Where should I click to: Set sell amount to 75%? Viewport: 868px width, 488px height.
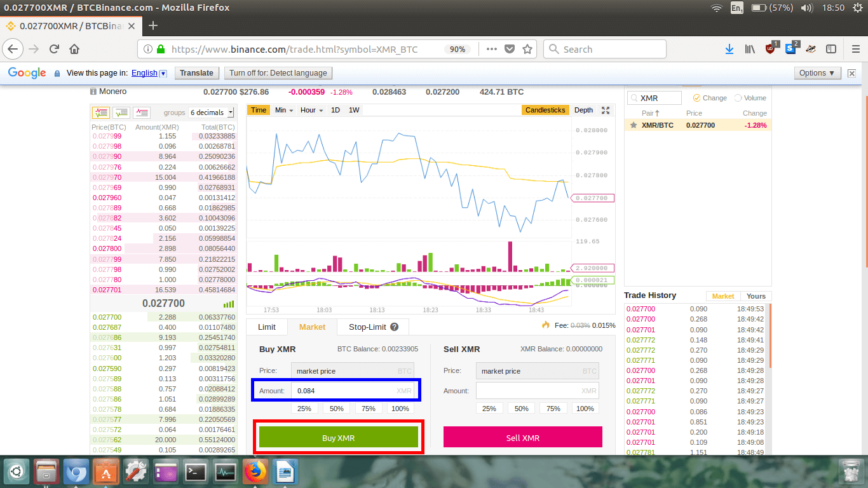[553, 409]
